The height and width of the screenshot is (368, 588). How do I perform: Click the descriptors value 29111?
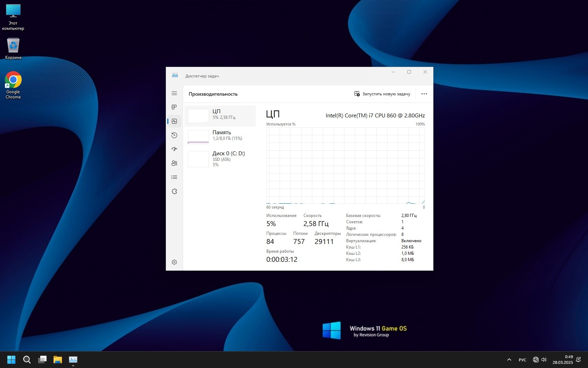tap(324, 241)
